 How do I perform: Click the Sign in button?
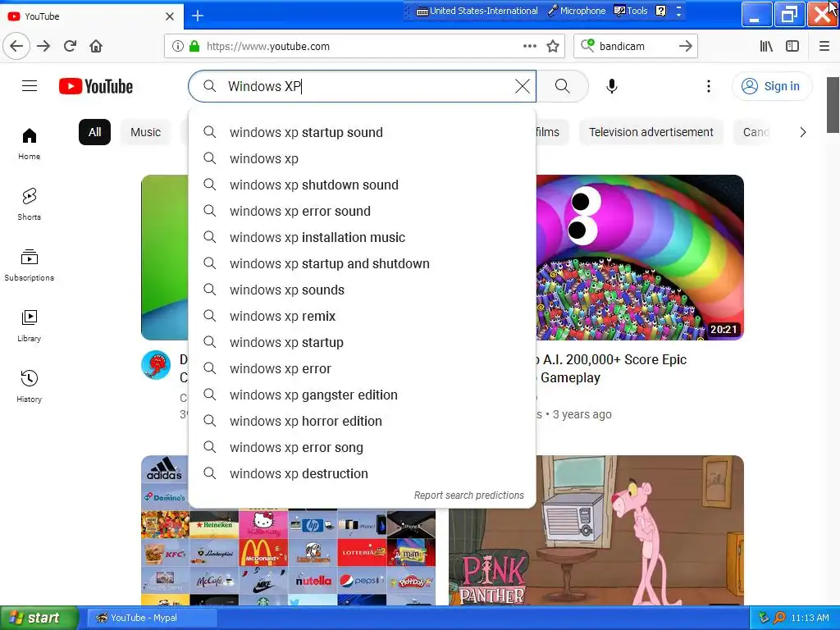(771, 86)
